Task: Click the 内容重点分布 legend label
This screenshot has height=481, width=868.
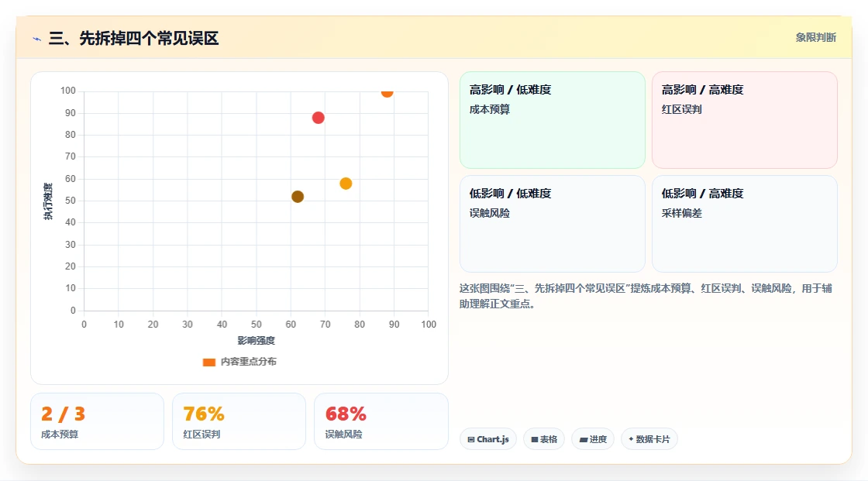Action: click(248, 362)
